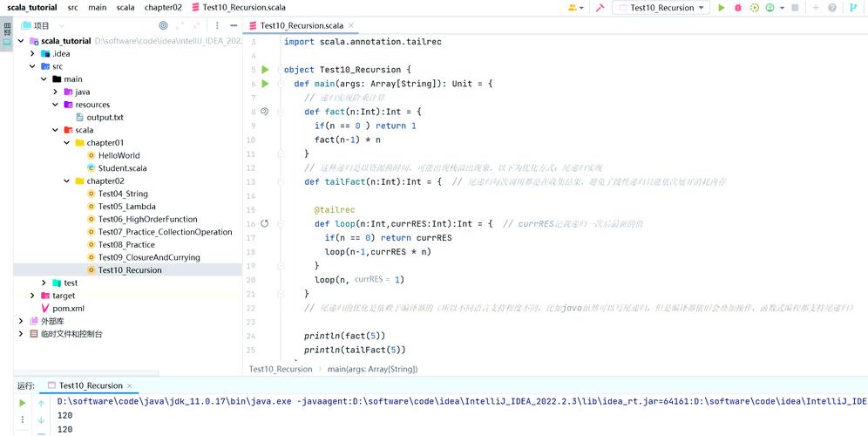Collapse the chapter02 folder

point(66,181)
